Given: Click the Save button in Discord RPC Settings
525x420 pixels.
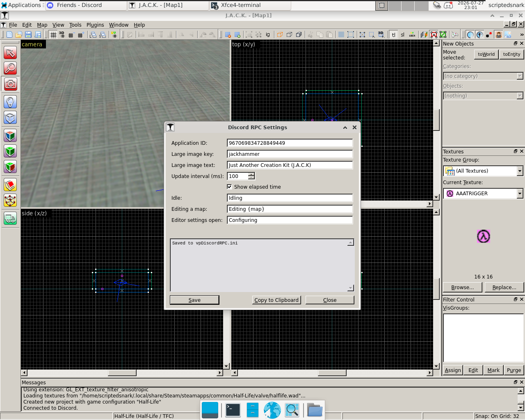Looking at the screenshot, I should coord(194,300).
